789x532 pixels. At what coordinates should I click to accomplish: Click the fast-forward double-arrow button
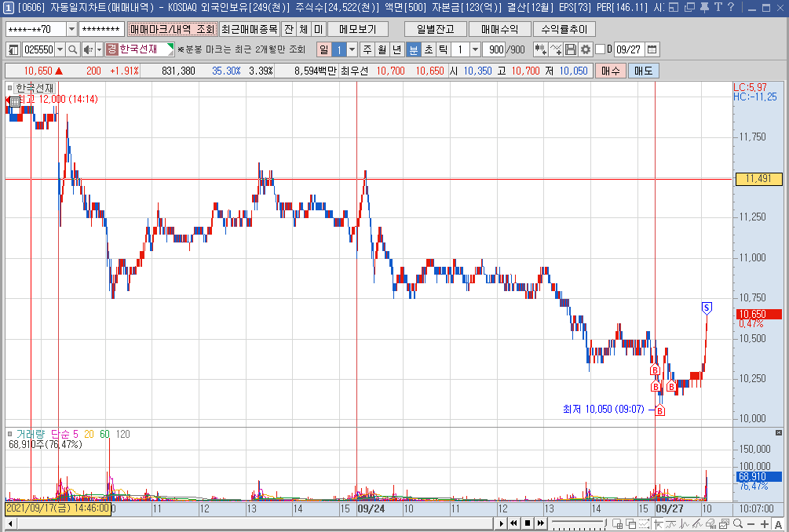pos(540,523)
